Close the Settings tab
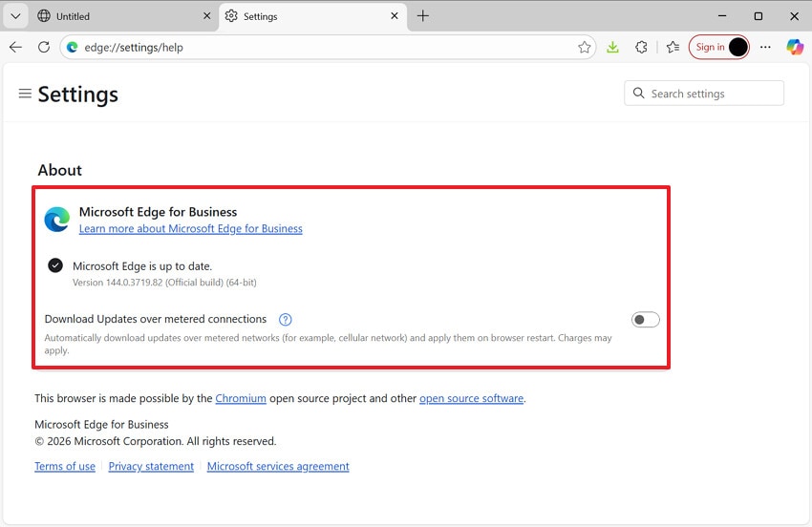 [395, 16]
